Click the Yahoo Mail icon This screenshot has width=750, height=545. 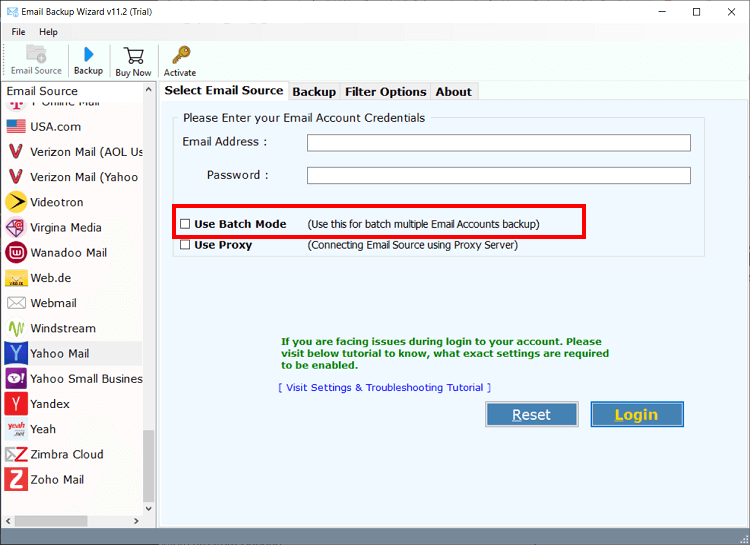click(x=16, y=353)
